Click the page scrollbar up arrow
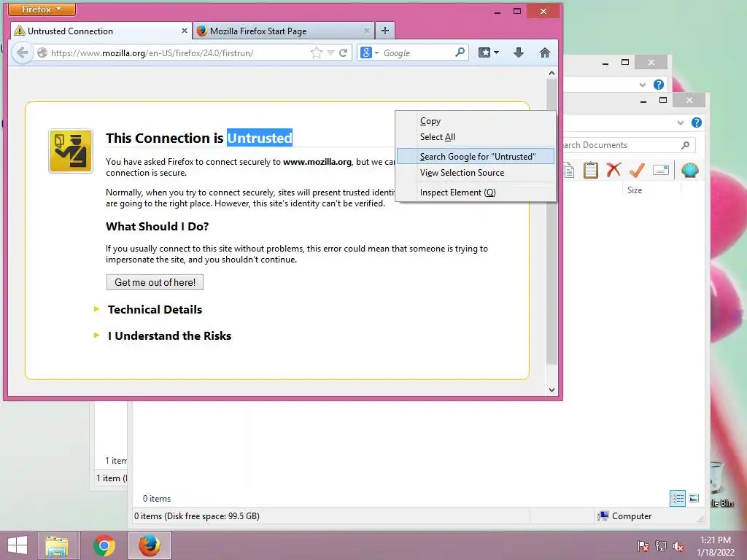The image size is (747, 560). 551,73
